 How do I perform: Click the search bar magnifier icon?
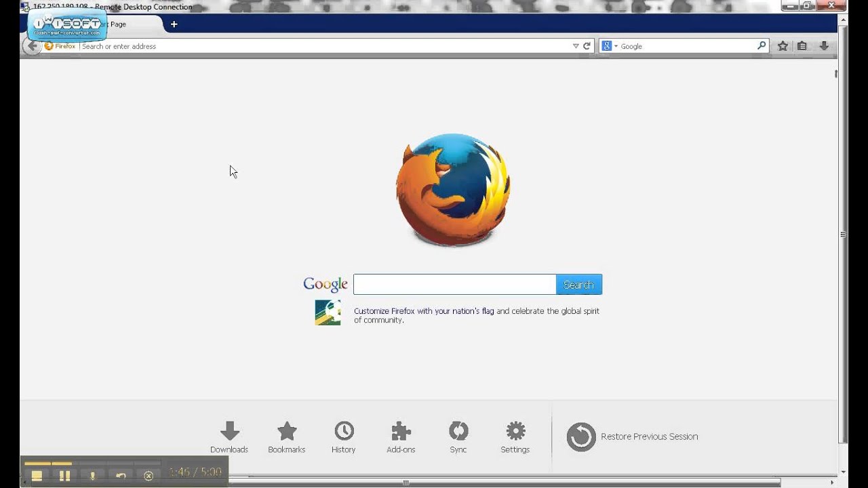pyautogui.click(x=762, y=46)
